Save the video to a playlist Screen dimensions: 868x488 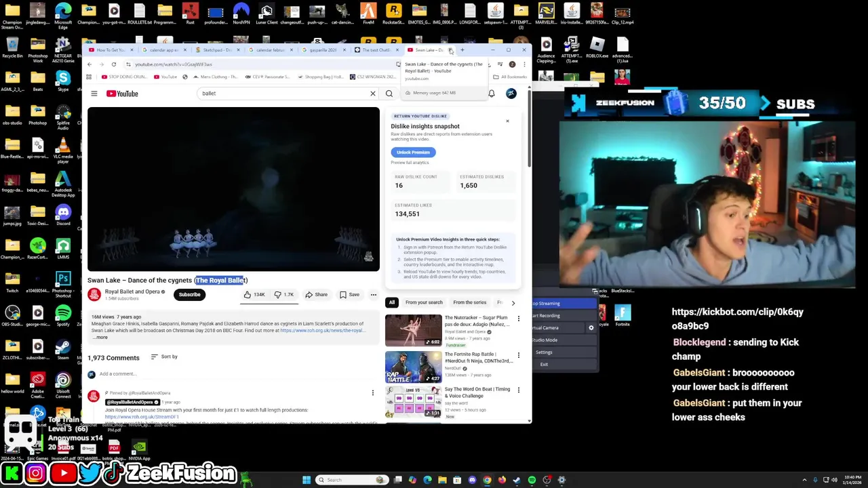pyautogui.click(x=350, y=295)
